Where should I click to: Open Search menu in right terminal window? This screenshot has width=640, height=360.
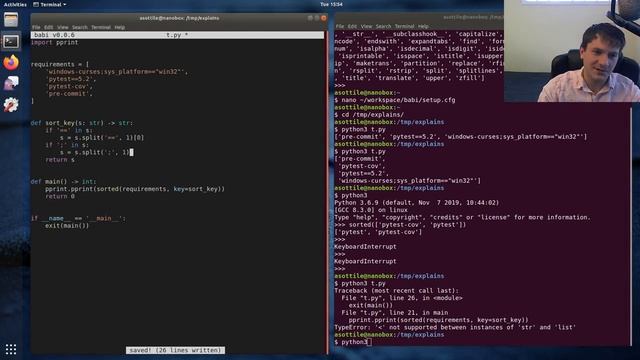tap(383, 26)
